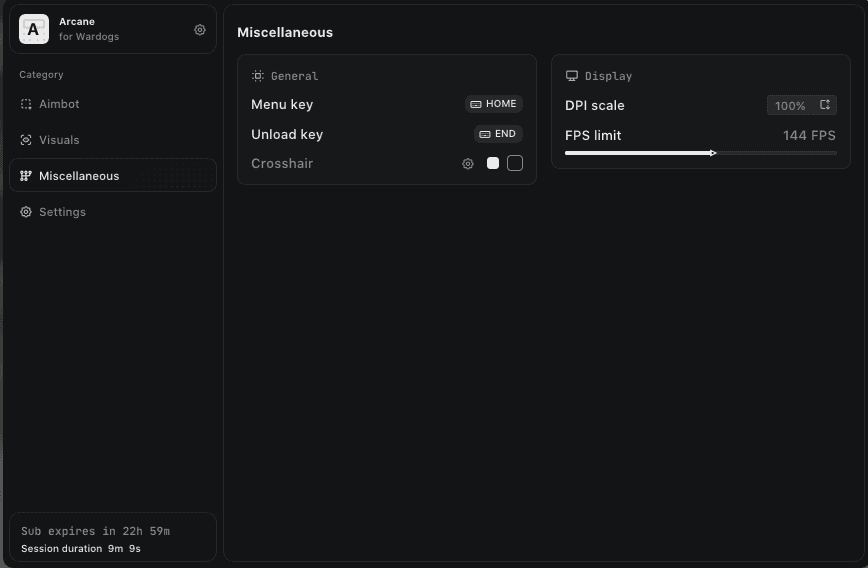
Task: Open the DPI scale 100% dropdown
Action: point(802,105)
